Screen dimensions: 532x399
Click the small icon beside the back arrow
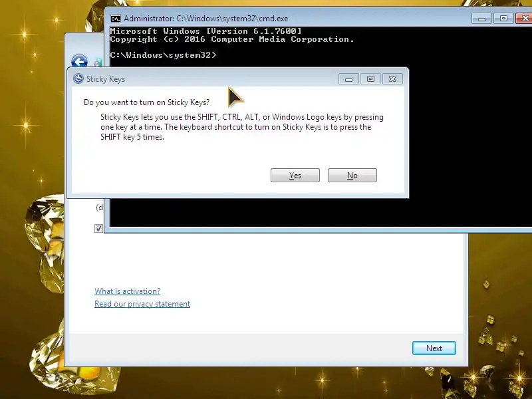click(x=98, y=63)
